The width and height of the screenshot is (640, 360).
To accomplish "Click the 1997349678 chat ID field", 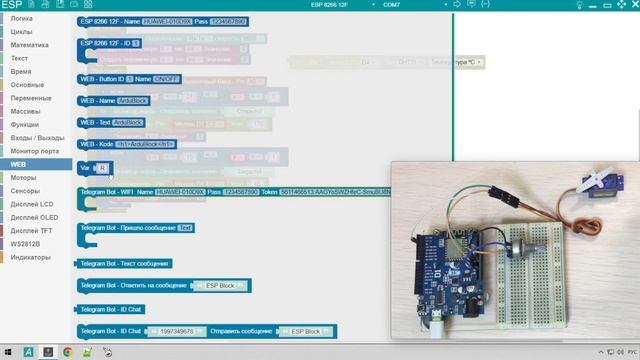I will tap(176, 331).
